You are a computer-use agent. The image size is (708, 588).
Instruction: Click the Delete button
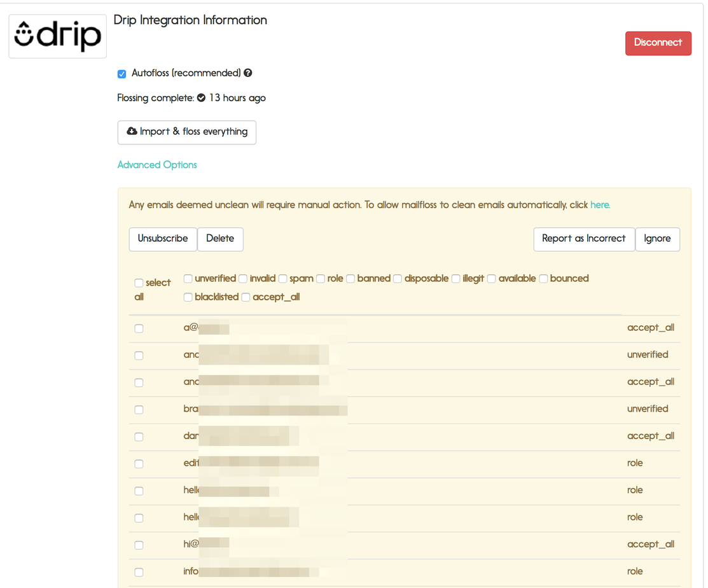(220, 239)
